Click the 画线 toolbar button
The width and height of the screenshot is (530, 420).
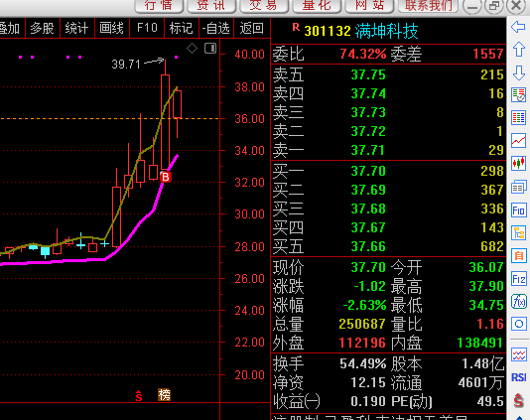[112, 28]
